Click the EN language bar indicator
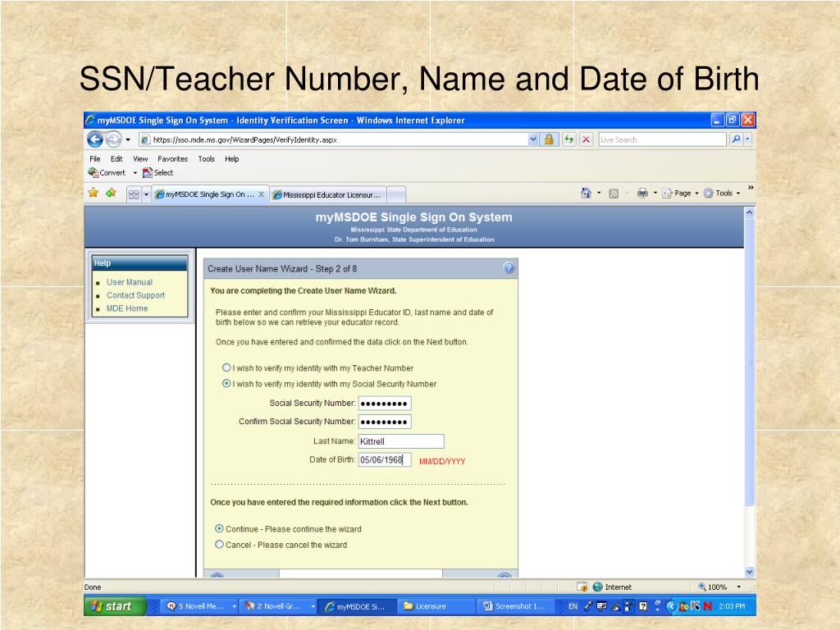 573,606
